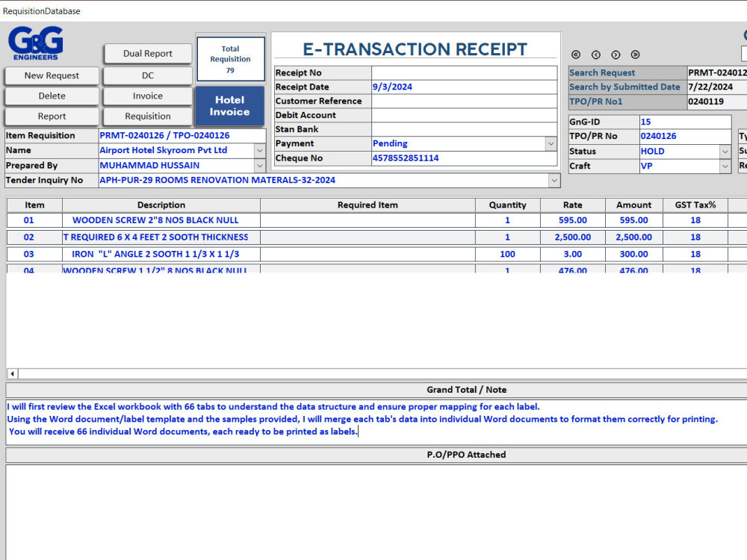Expand the Tender Inquiry No dropdown
The width and height of the screenshot is (747, 560).
coord(554,181)
